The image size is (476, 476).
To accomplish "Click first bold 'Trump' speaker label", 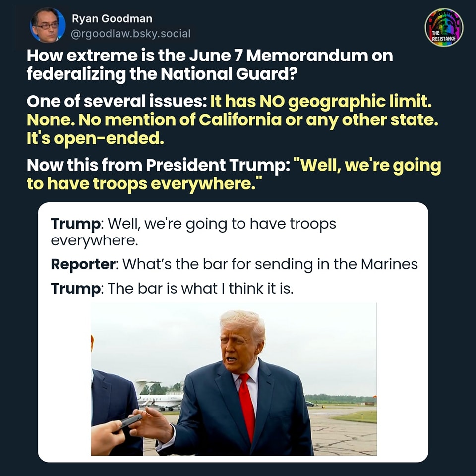I will coord(75,224).
